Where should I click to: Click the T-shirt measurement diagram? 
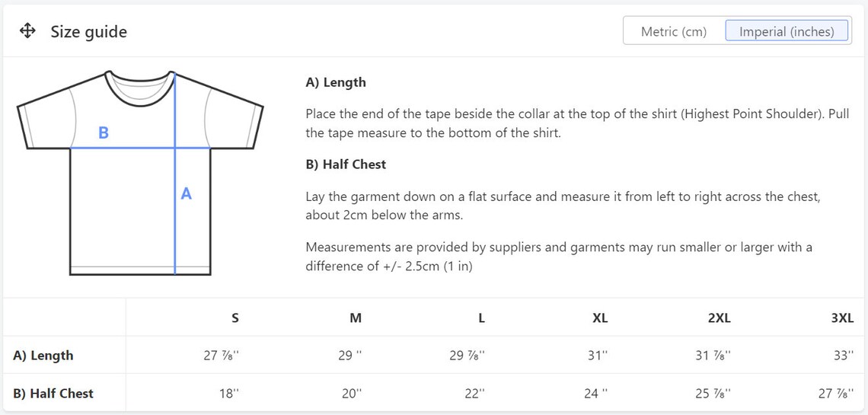[140, 173]
